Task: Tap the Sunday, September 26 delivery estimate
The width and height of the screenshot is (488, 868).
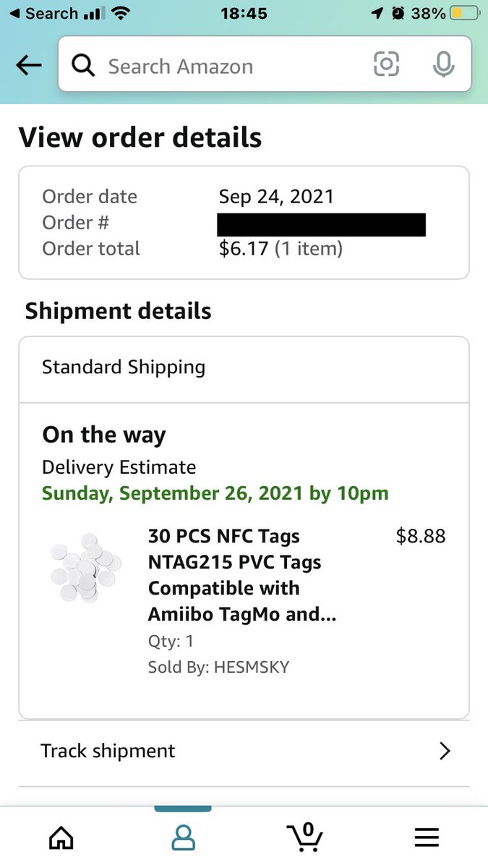Action: [x=215, y=493]
